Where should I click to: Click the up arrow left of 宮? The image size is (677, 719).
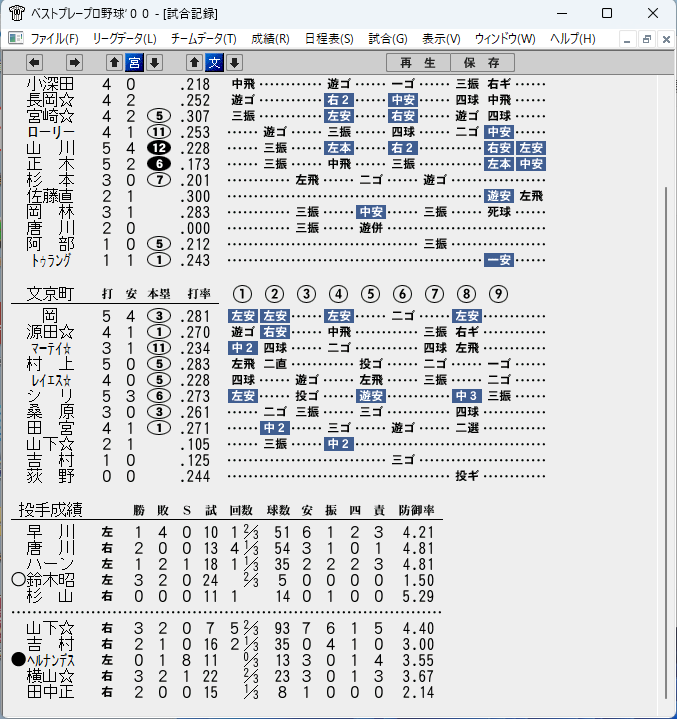pyautogui.click(x=114, y=62)
